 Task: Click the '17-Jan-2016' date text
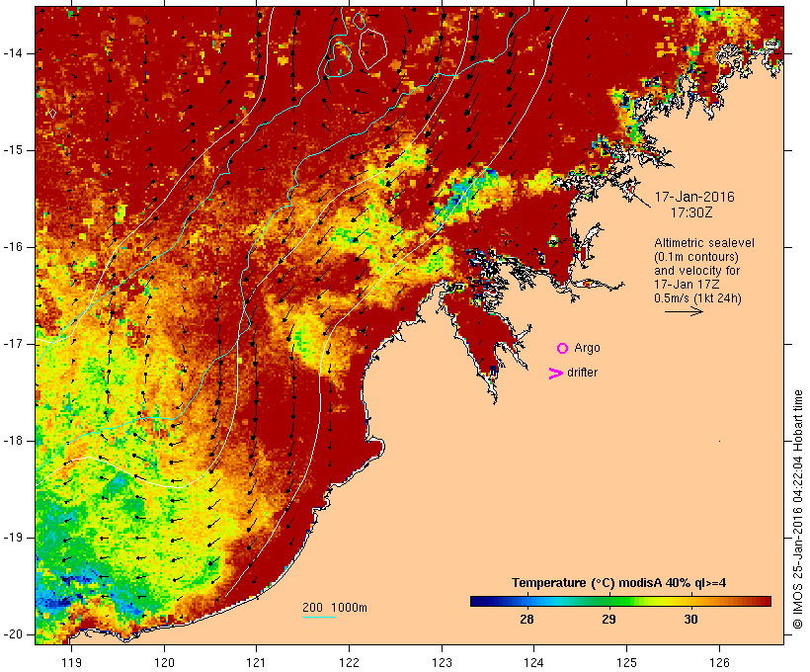point(694,197)
